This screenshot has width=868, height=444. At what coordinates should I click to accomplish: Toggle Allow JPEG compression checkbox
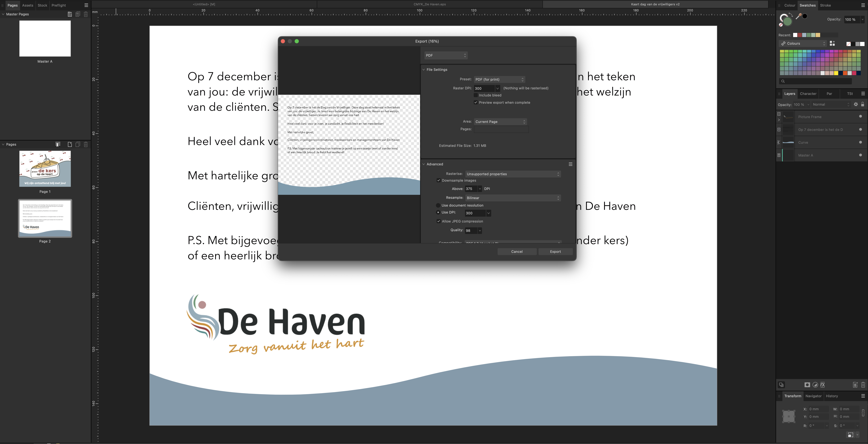coord(438,221)
